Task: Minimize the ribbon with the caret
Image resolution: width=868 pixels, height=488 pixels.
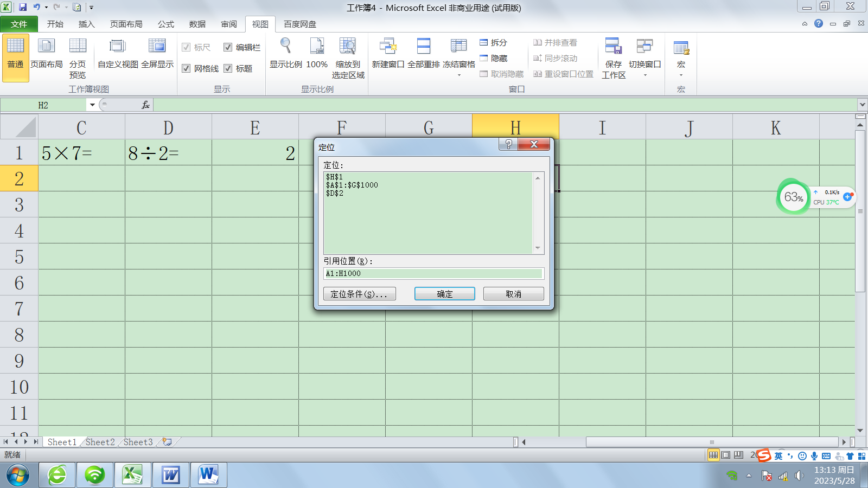Action: point(805,23)
